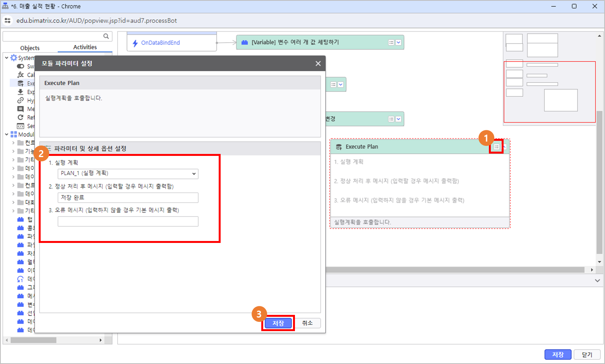Click the canvas scroll-up arrow

pos(599,36)
